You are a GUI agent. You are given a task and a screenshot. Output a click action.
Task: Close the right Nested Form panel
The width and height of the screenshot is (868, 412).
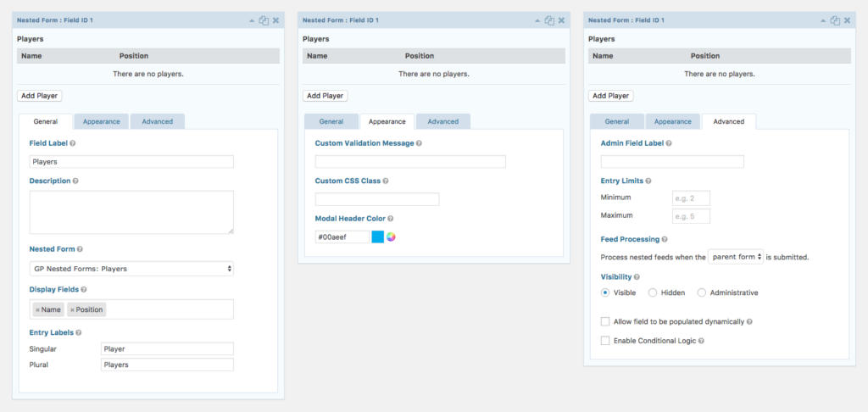(847, 20)
